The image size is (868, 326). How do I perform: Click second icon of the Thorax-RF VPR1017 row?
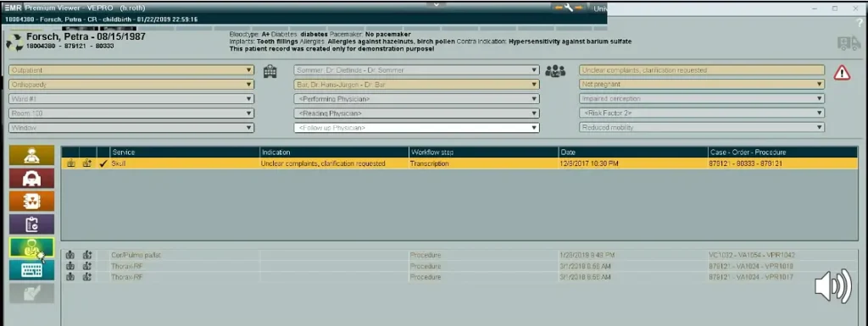coord(87,277)
